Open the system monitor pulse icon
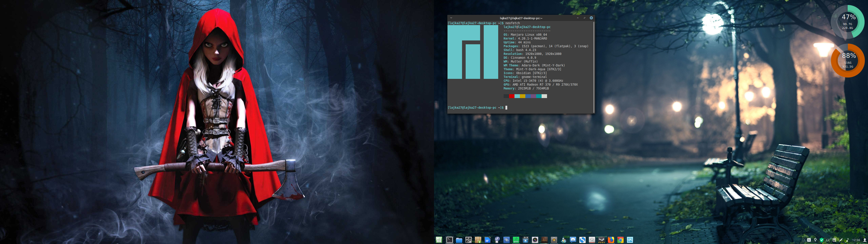Screen dimensions: 868x244 click(x=544, y=240)
